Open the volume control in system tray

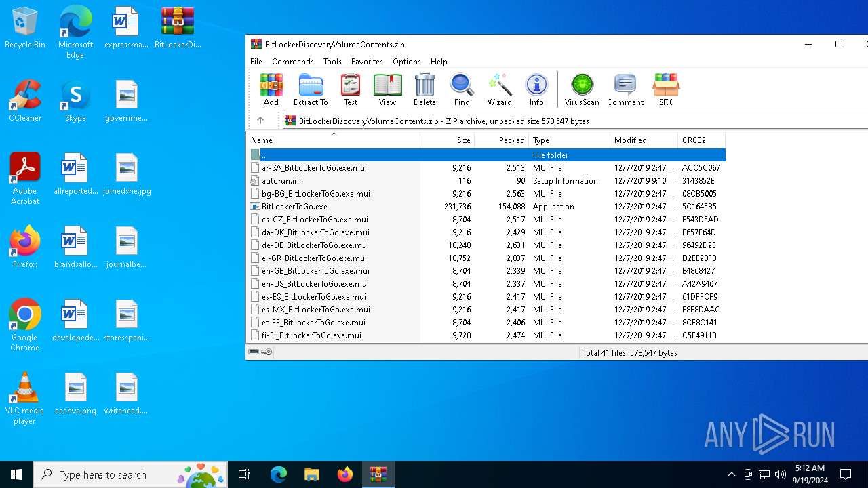coord(780,474)
